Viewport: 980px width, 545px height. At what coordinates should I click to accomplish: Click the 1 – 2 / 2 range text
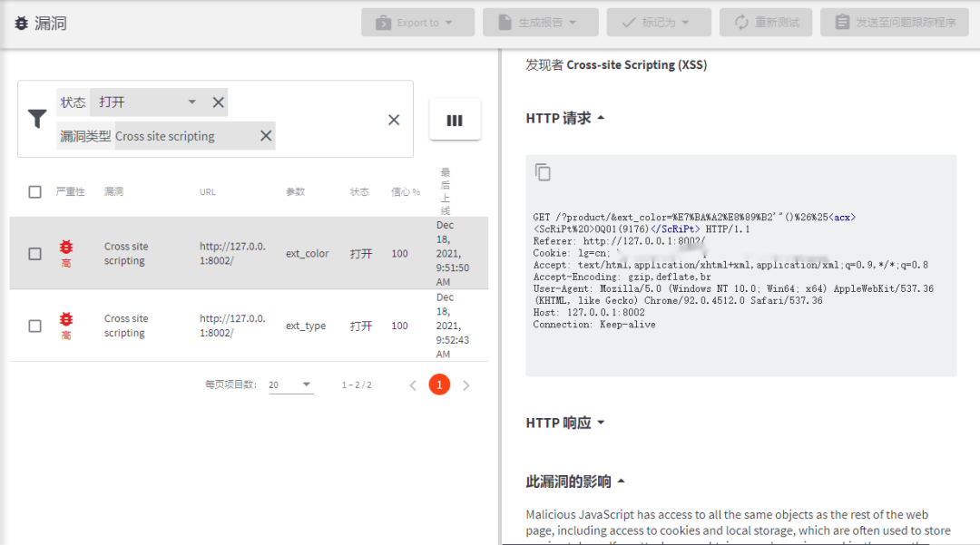click(357, 385)
